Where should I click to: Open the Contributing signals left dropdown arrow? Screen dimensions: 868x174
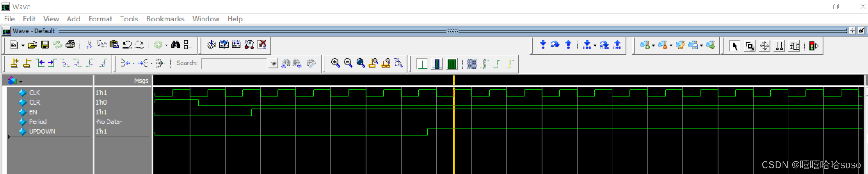coord(133,63)
